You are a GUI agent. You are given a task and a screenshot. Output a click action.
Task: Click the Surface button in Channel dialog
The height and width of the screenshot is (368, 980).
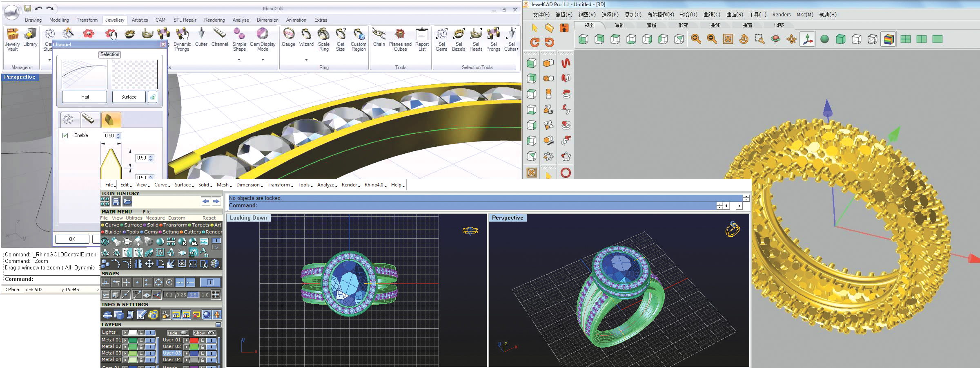129,97
